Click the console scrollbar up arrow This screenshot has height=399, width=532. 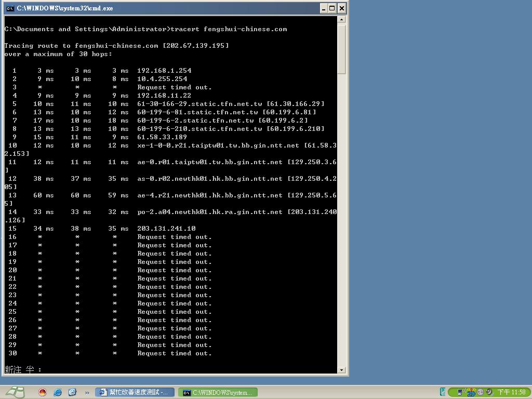coord(341,20)
